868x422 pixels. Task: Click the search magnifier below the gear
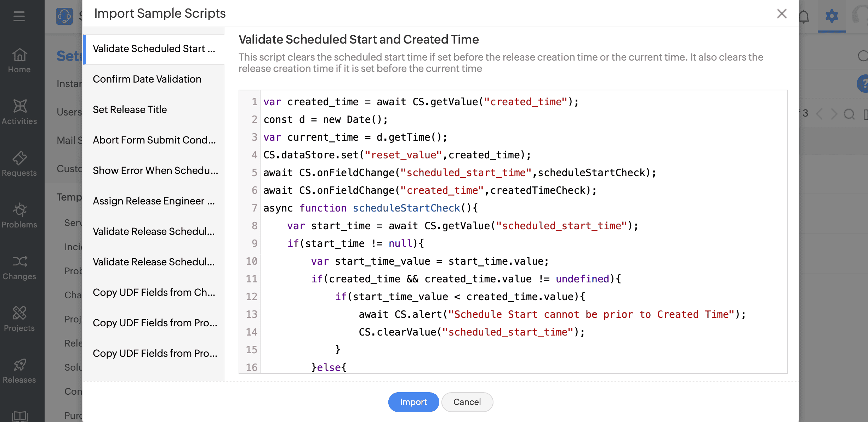coord(863,56)
